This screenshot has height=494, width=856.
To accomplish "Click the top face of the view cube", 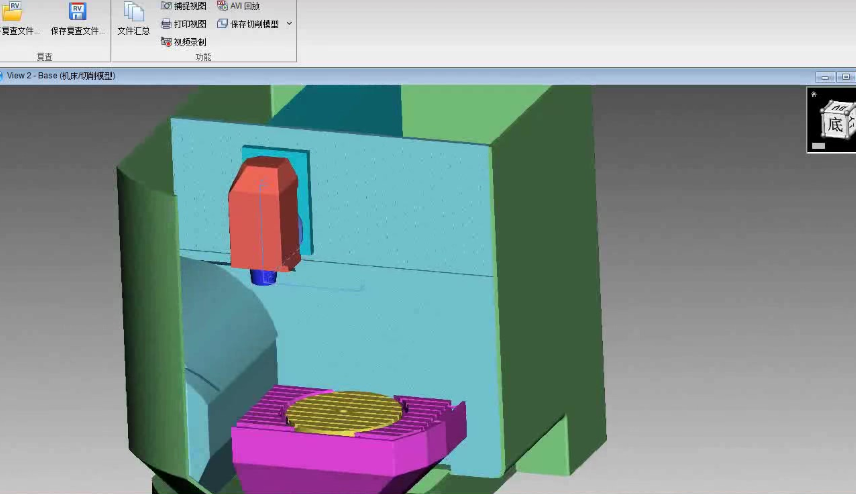I will coord(839,106).
